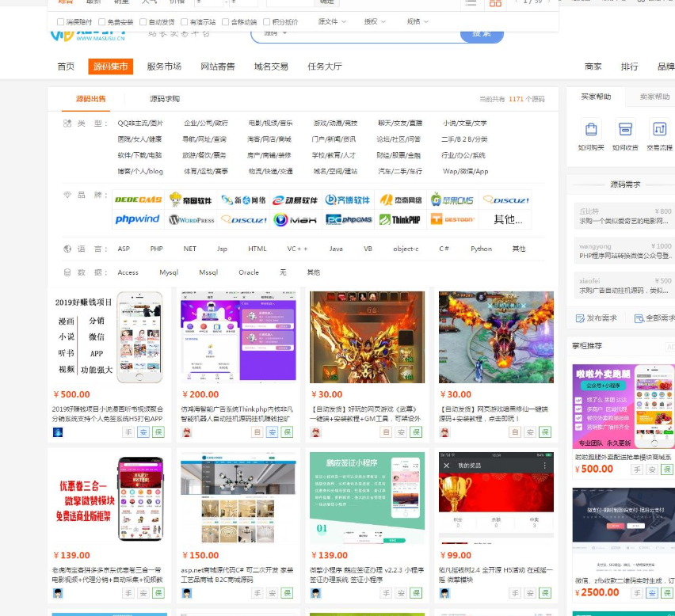Check the 自动发货 filter checkbox
675x616 pixels.
click(x=143, y=22)
